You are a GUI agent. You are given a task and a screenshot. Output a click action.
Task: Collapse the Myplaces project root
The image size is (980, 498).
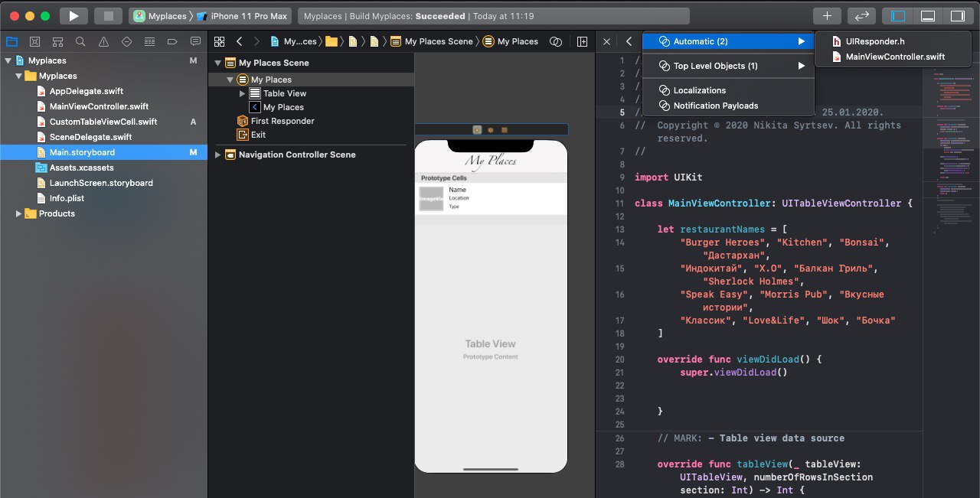coord(8,60)
